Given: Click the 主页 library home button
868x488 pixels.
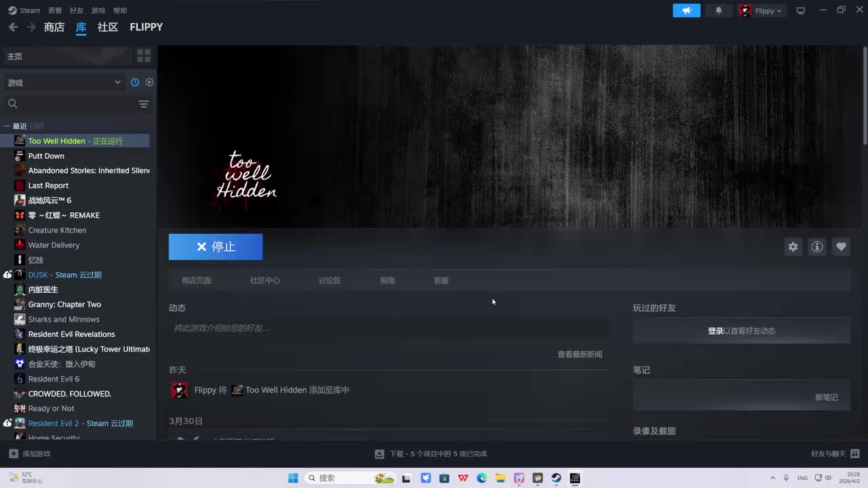Looking at the screenshot, I should (x=68, y=56).
